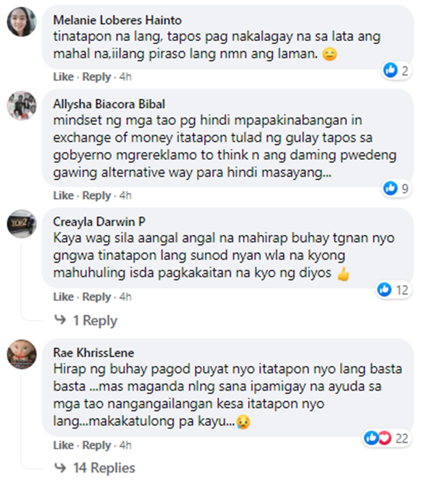This screenshot has height=480, width=448.
Task: Open the 9 likes on Allysha's comment
Action: (396, 188)
